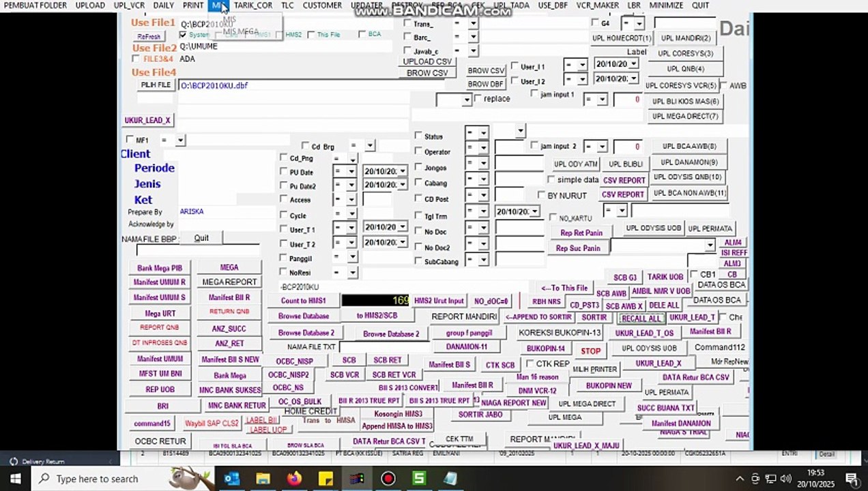This screenshot has width=868, height=491.
Task: Click Count to HMS1 button
Action: coord(303,301)
